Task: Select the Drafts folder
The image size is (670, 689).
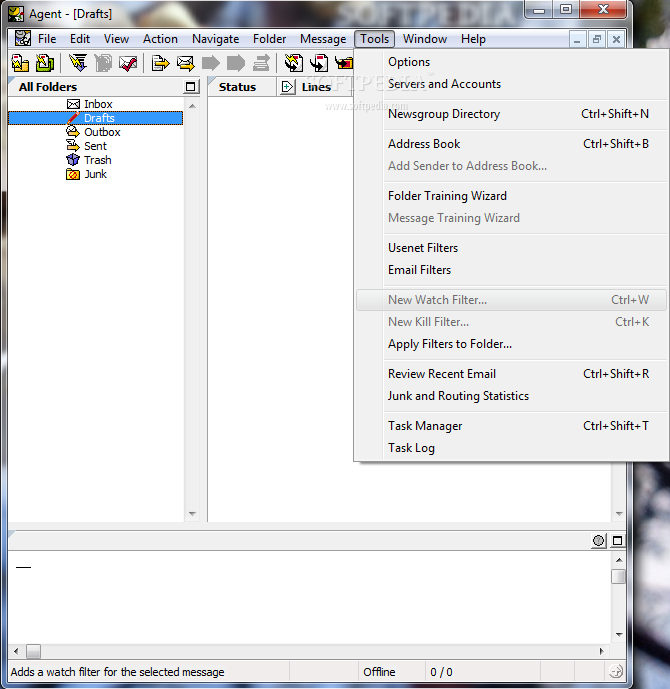Action: tap(95, 118)
